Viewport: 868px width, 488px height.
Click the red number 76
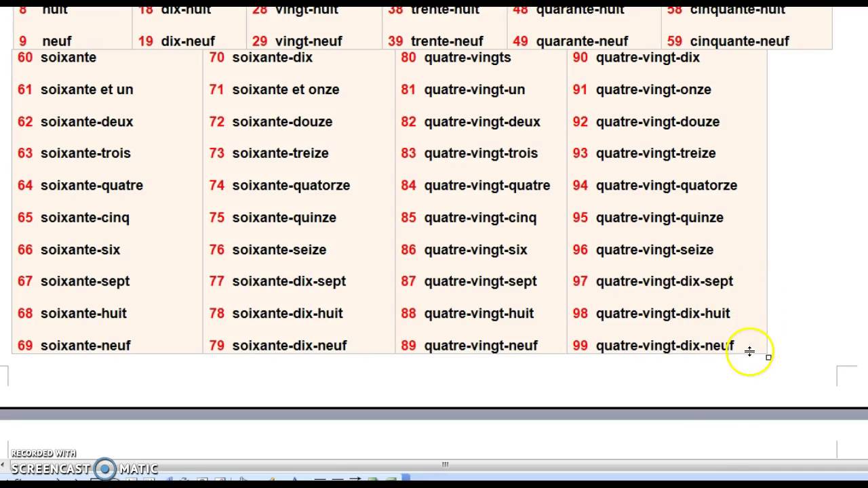click(216, 249)
